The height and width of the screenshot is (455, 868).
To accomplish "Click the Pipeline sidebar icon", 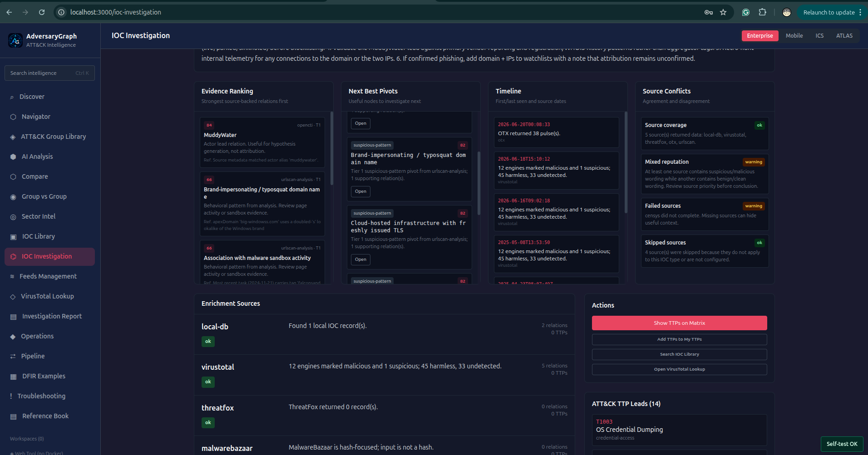I will coord(13,357).
